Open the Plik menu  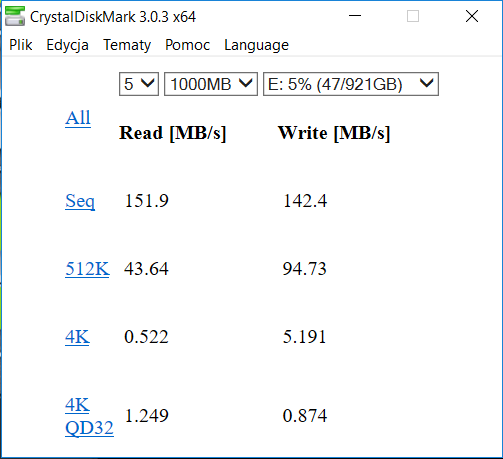[21, 45]
